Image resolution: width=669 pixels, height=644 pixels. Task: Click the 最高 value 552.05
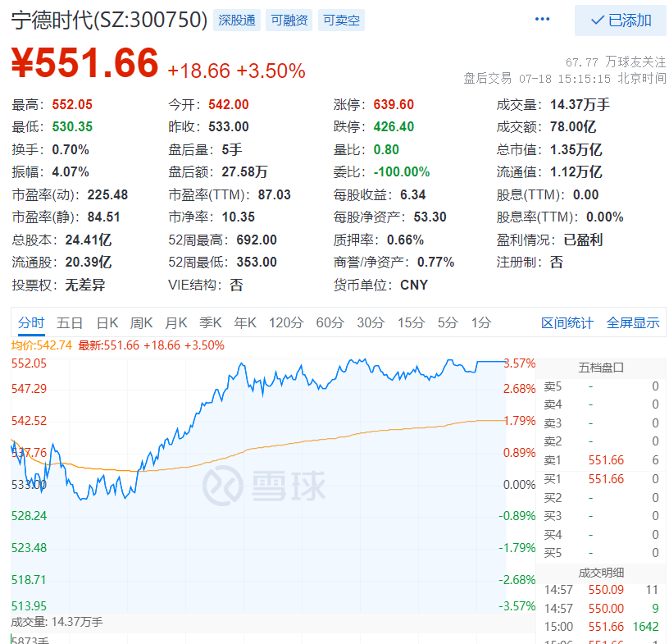click(x=72, y=105)
